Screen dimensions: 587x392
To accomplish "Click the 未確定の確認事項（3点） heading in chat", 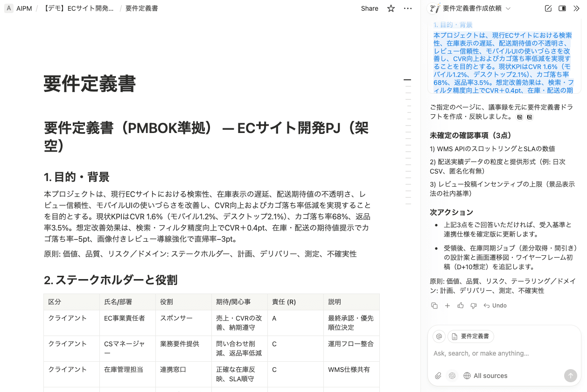I will (471, 135).
